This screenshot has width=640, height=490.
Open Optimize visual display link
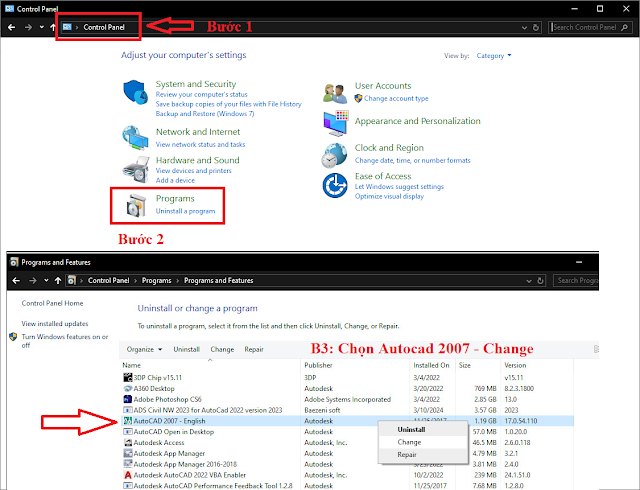tap(389, 196)
